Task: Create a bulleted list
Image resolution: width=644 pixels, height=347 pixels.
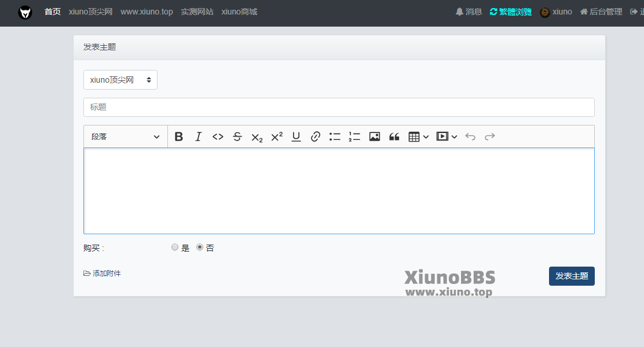Action: [335, 136]
